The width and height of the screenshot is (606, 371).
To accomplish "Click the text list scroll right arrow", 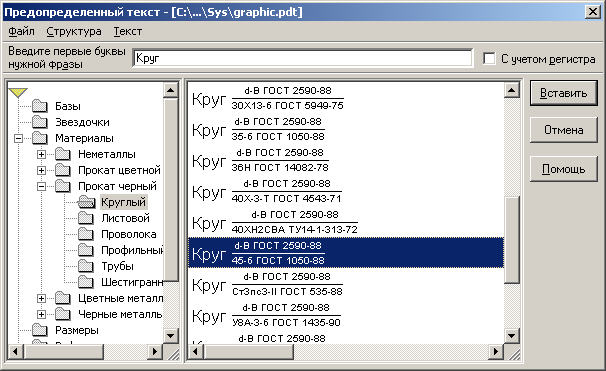I will [496, 352].
